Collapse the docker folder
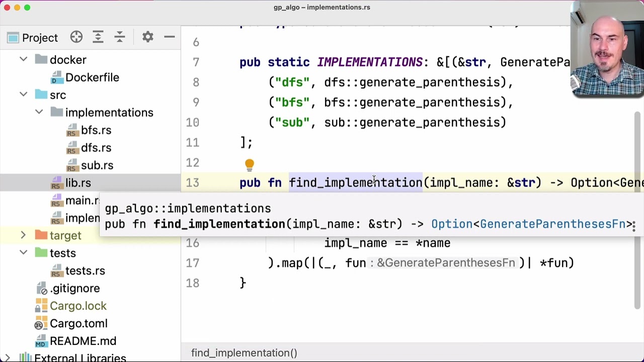Viewport: 644px width, 362px height. 24,60
